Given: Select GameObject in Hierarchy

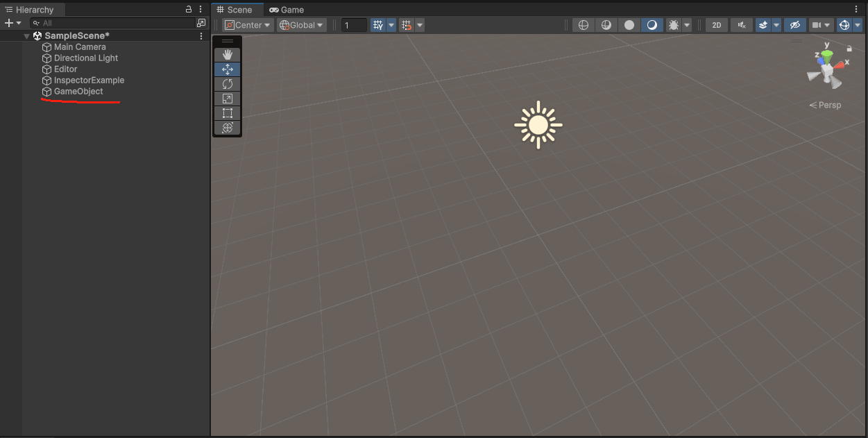Looking at the screenshot, I should [x=78, y=92].
